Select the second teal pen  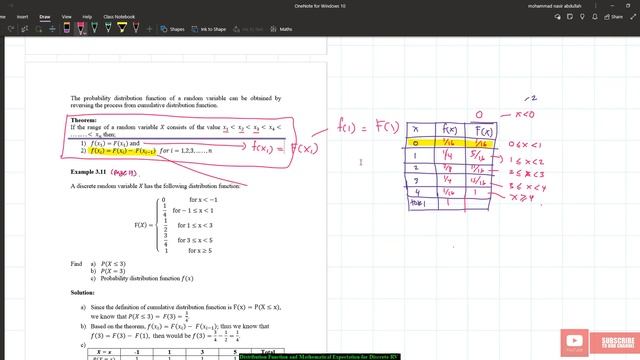[108, 28]
